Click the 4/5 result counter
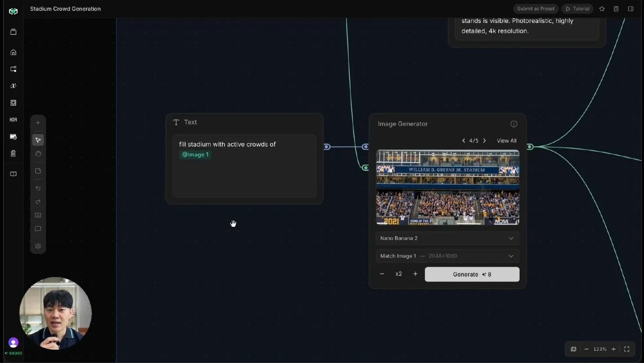The width and height of the screenshot is (644, 363). coord(474,141)
